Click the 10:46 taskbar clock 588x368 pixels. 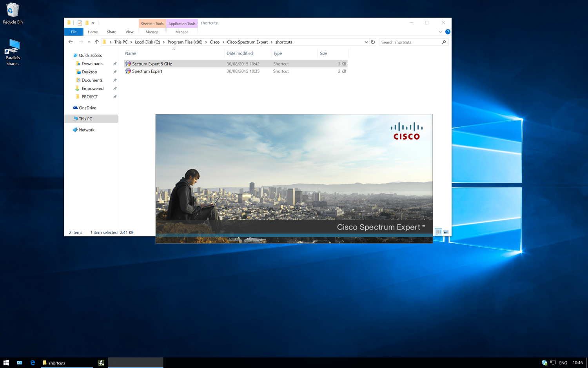point(577,363)
